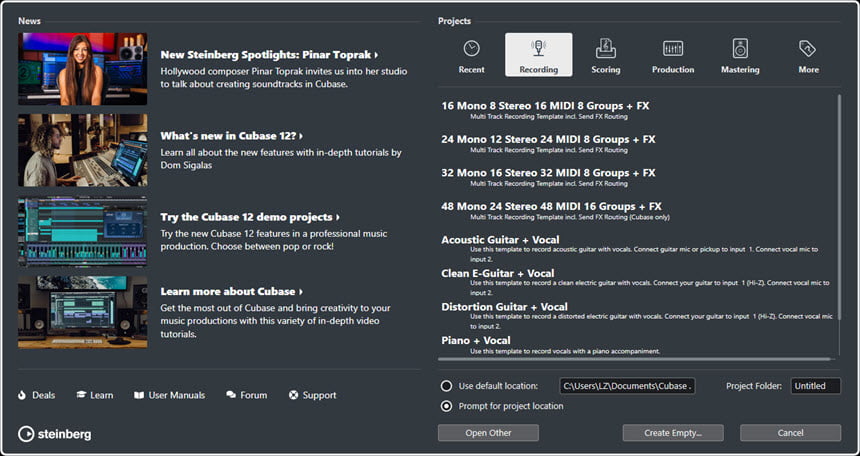Click the studio monitors desk thumbnail
The image size is (860, 456).
pos(82,312)
